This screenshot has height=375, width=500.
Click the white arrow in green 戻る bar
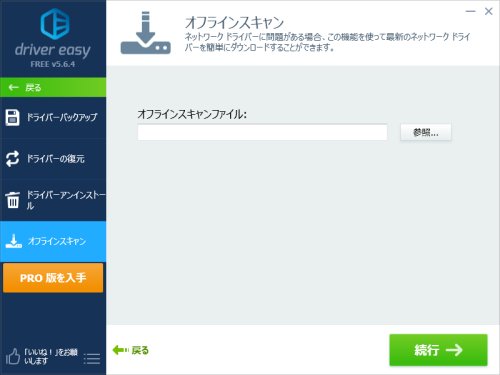pos(14,88)
